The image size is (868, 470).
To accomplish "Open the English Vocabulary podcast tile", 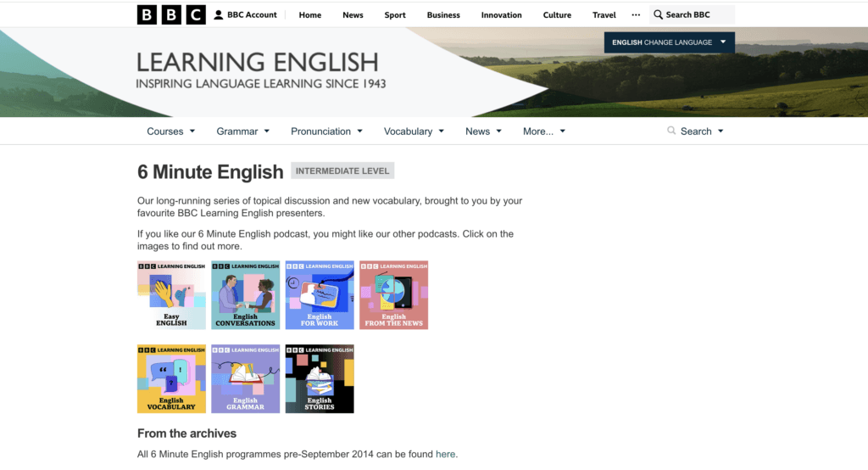I will click(171, 378).
